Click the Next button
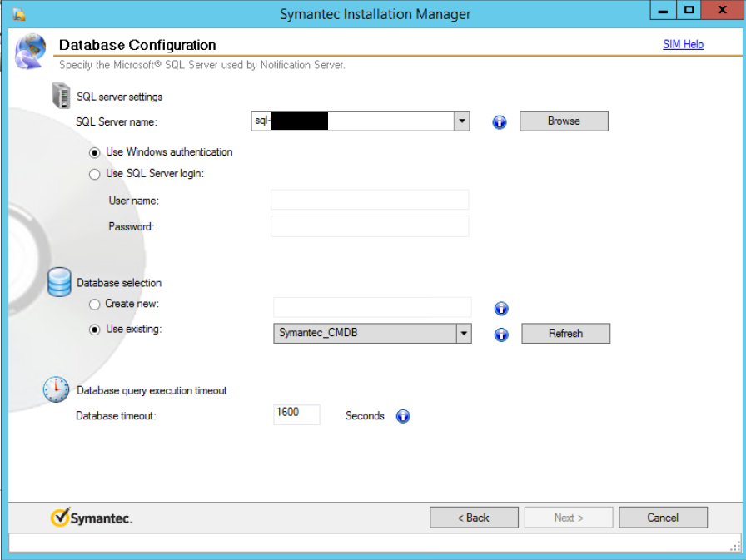The image size is (746, 560). pos(569,518)
